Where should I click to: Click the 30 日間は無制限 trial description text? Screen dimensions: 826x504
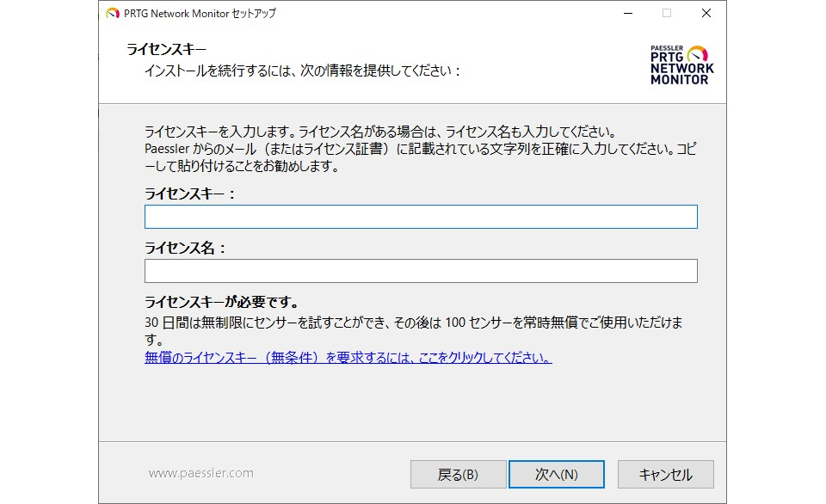click(x=414, y=330)
